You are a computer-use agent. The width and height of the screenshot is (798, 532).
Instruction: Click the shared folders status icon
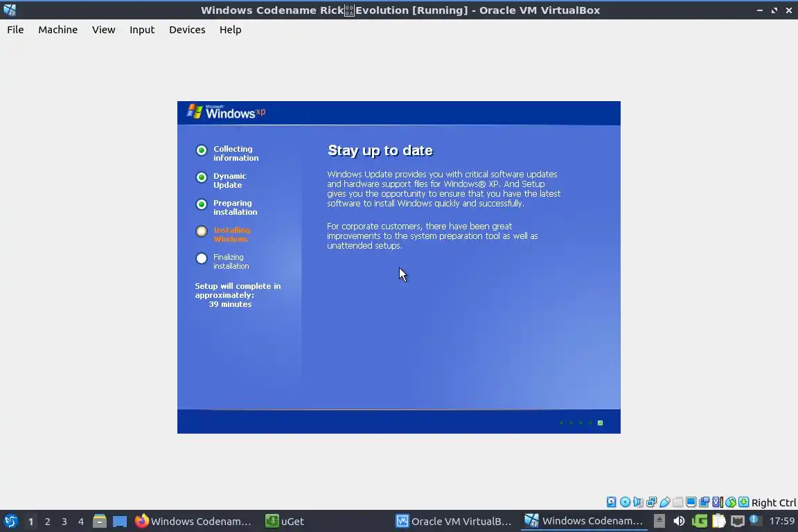[678, 502]
